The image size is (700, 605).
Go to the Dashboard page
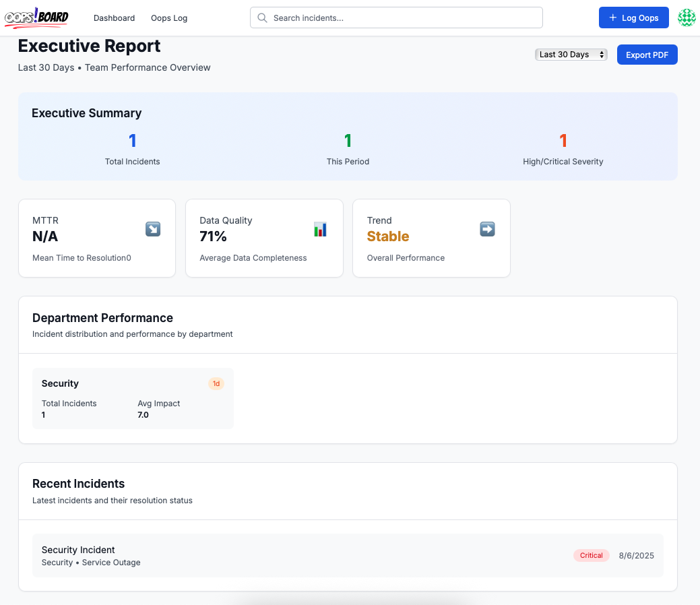pyautogui.click(x=115, y=18)
